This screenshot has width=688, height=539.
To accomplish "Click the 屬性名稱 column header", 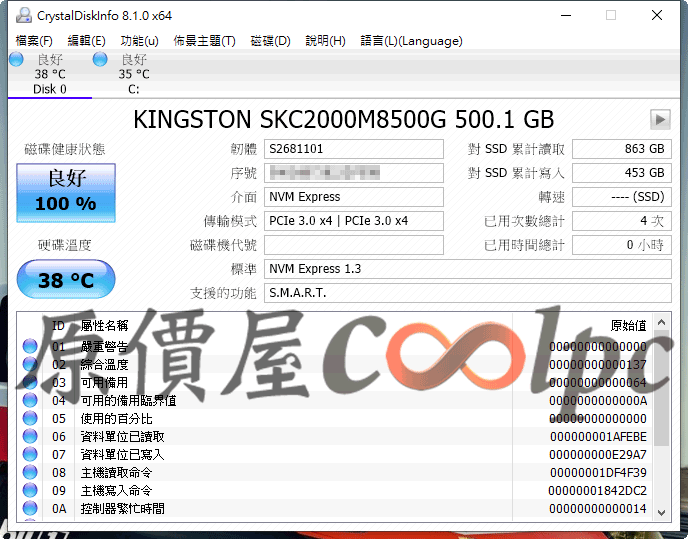I will click(104, 326).
